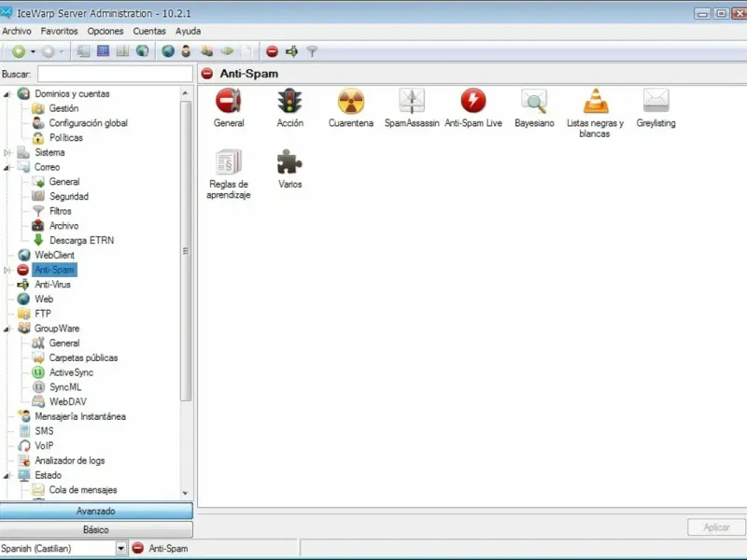747x560 pixels.
Task: Open the Varios puzzle piece icon
Action: point(289,169)
